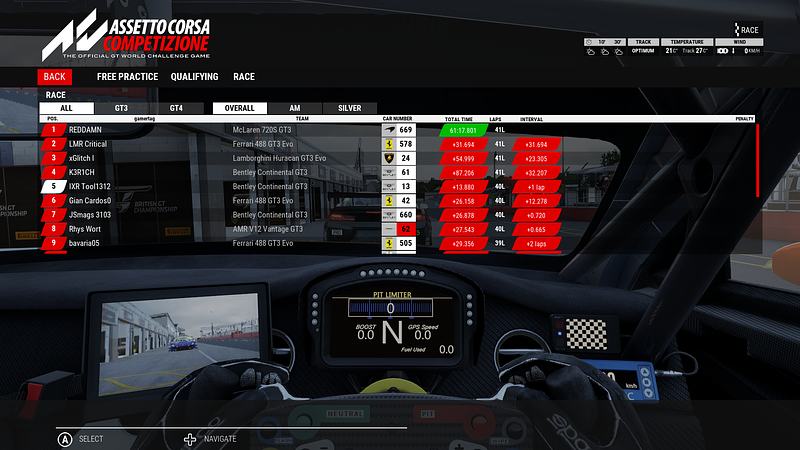Click the +54.999 total time for xGlitch I
The width and height of the screenshot is (800, 450).
463,159
